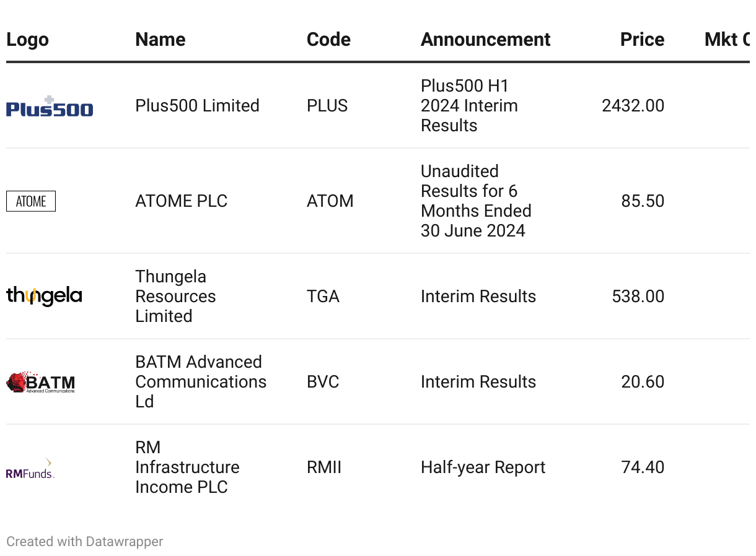Open the RM Funds logo
Viewport: 756px width, 556px height.
coord(30,469)
